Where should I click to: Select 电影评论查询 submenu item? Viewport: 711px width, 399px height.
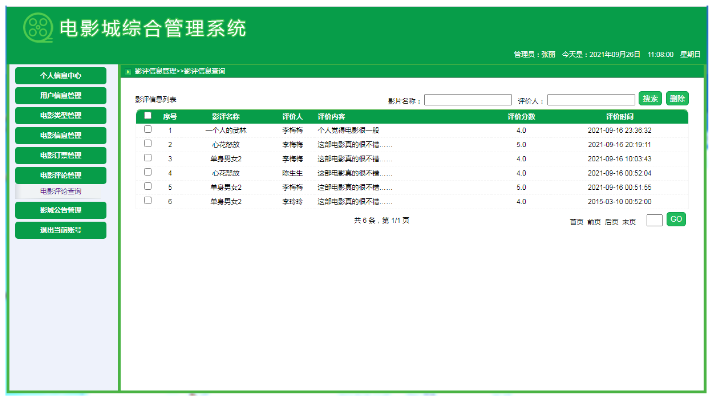coord(61,191)
